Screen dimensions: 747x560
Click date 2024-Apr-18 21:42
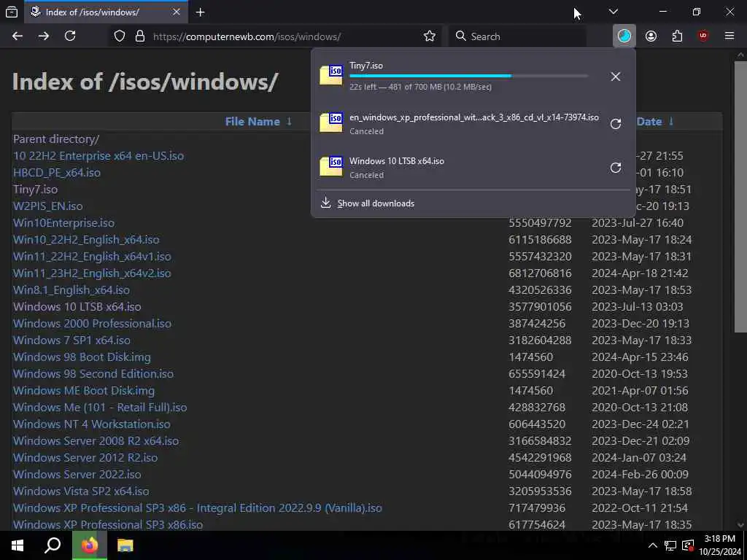640,273
